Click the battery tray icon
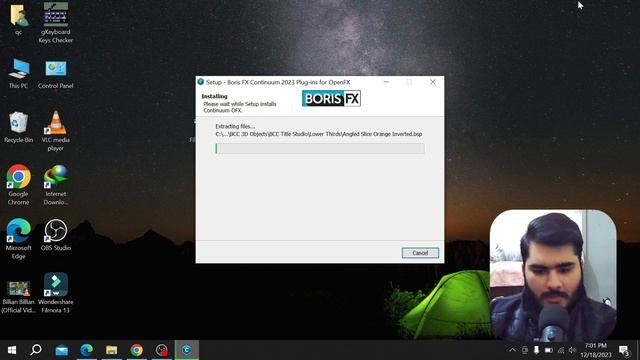Screen dimensions: 640x360 549,350
